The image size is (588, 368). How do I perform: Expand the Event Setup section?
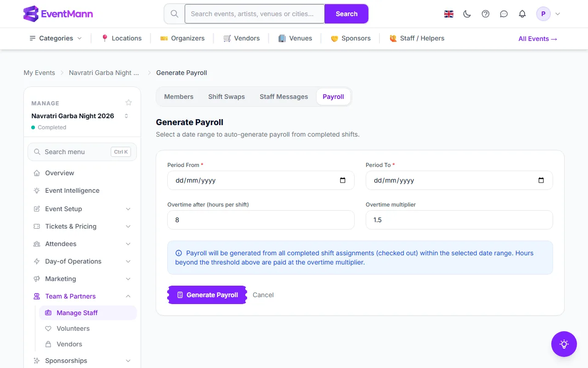click(82, 209)
